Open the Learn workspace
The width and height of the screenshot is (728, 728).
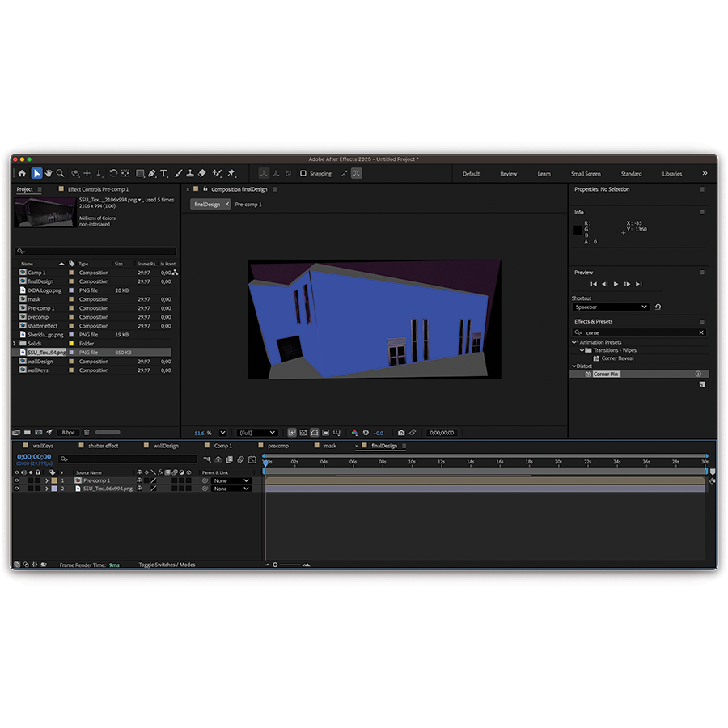click(544, 174)
